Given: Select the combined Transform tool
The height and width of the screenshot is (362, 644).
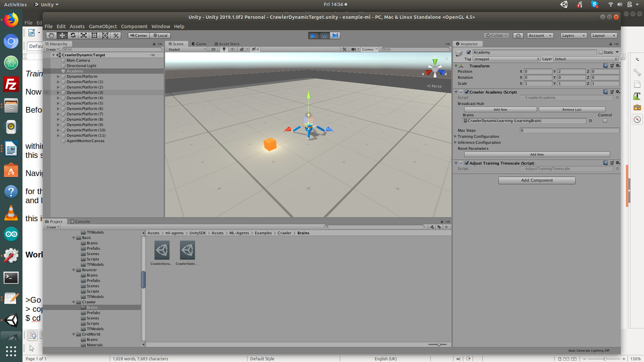Looking at the screenshot, I should 105,36.
